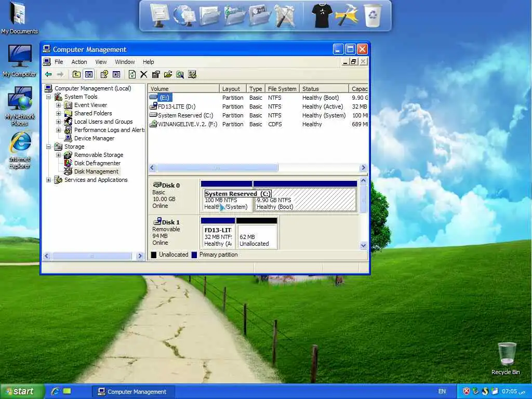This screenshot has height=399, width=532.
Task: Expand the Event Viewer node
Action: pos(58,105)
